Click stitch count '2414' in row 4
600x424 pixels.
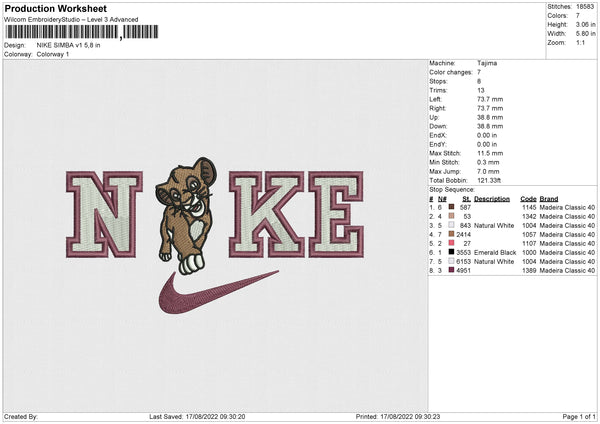(x=463, y=235)
